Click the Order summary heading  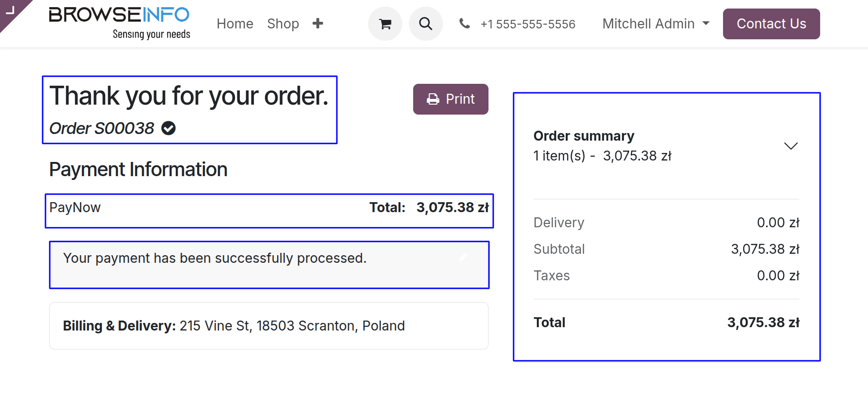coord(584,136)
